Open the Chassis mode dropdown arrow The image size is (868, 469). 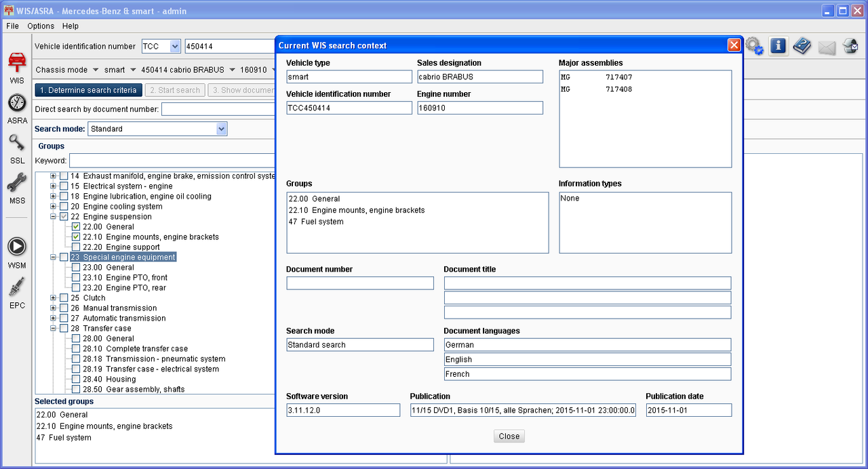click(x=95, y=70)
